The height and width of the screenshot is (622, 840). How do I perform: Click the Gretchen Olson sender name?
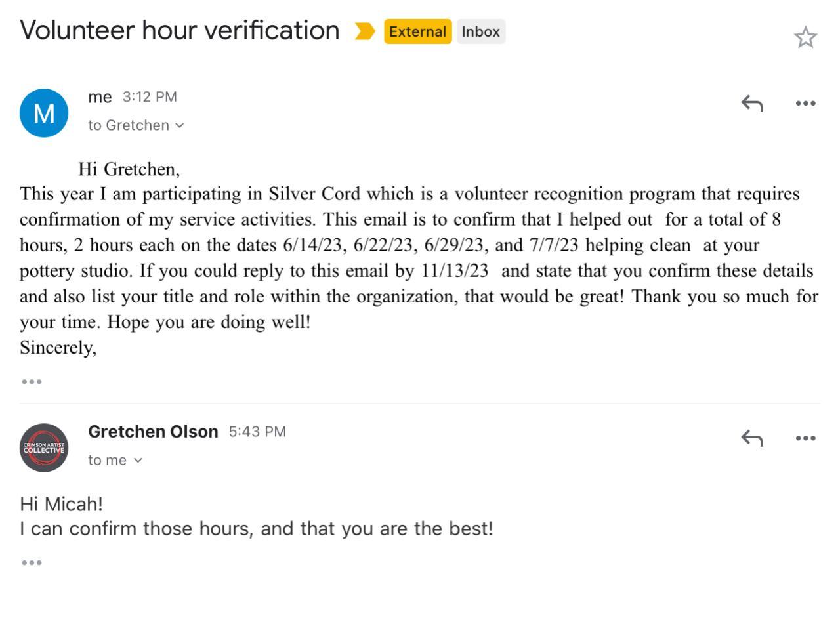(x=153, y=432)
